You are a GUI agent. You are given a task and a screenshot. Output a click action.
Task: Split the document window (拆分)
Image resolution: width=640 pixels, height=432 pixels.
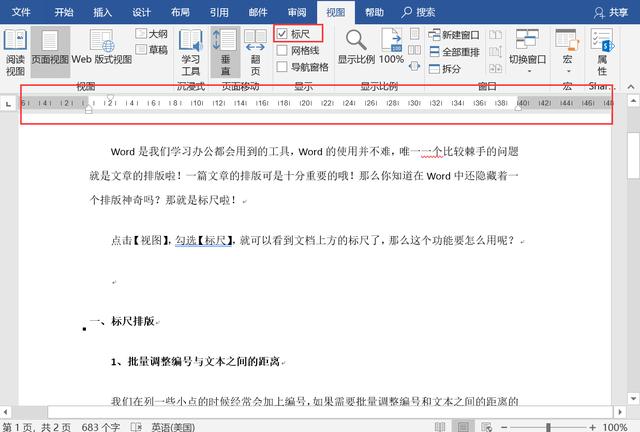pos(445,69)
